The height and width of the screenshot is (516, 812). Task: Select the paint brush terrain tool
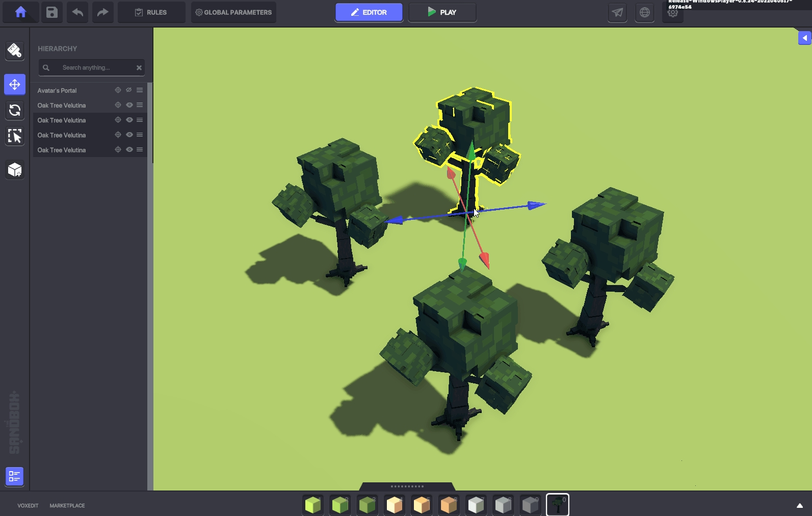(x=15, y=50)
